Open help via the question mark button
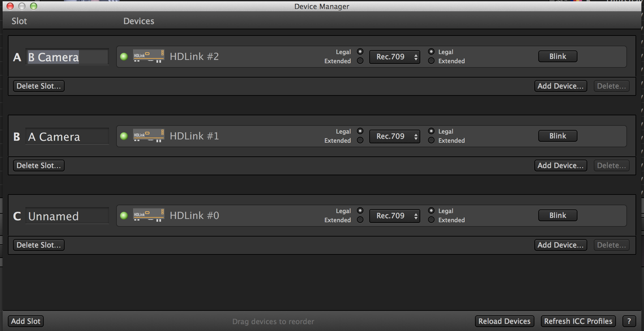The width and height of the screenshot is (644, 331). [x=629, y=321]
